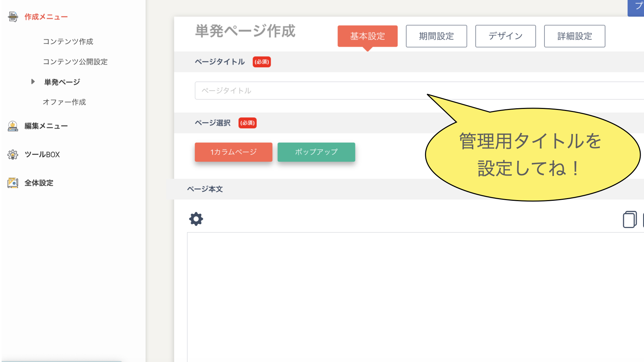Select the 1カラムページ option

[x=233, y=152]
